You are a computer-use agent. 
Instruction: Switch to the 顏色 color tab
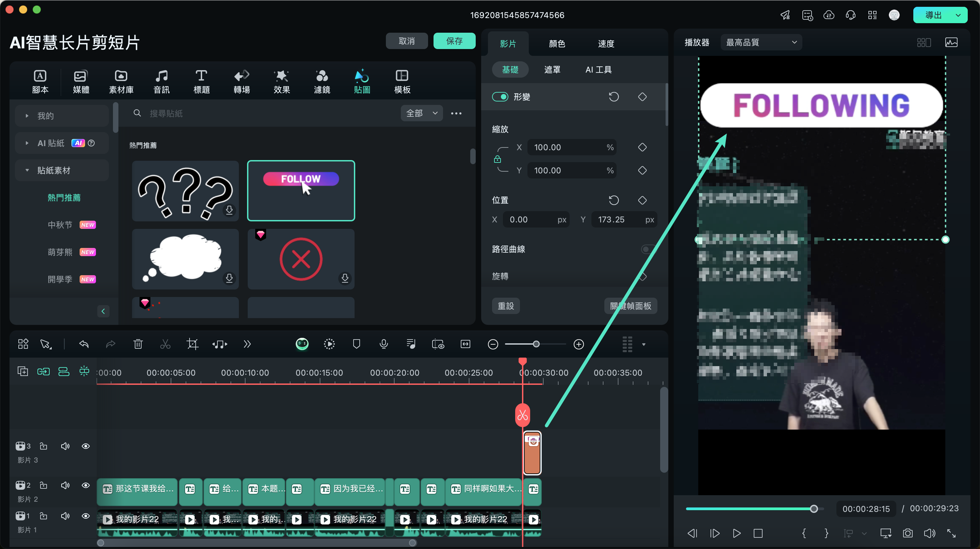pos(557,44)
